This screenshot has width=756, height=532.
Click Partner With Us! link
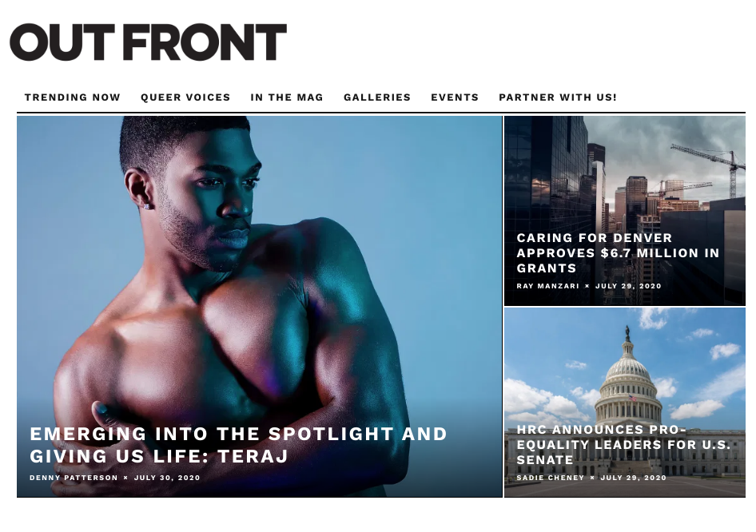[x=558, y=97]
